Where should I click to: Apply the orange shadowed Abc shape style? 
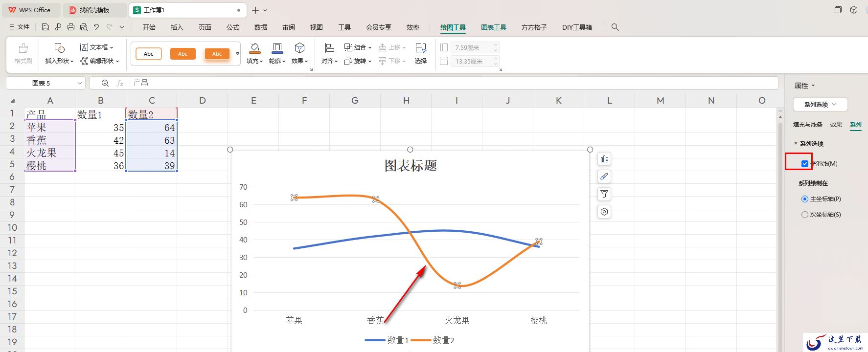pos(217,54)
